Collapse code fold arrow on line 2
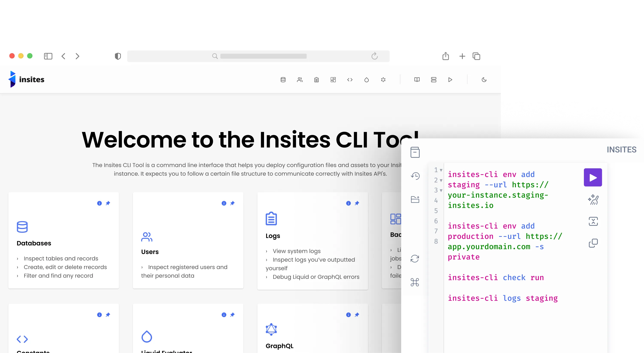Image resolution: width=644 pixels, height=353 pixels. (441, 180)
